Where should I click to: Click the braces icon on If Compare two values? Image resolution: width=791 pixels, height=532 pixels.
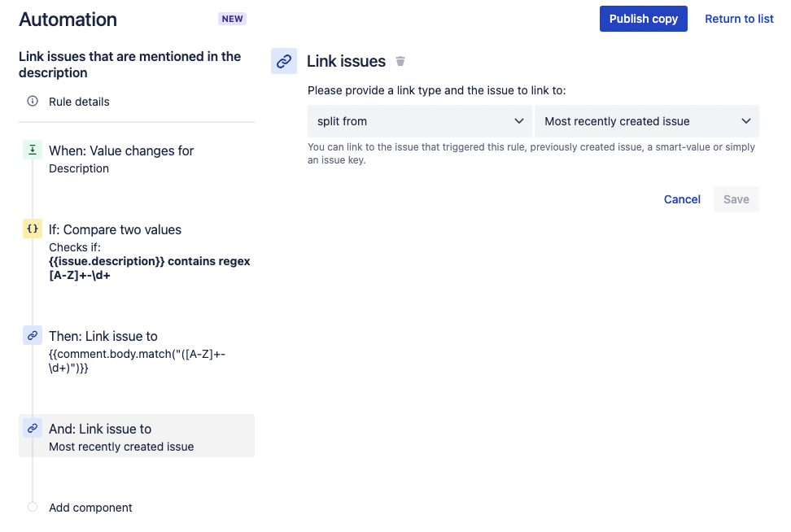[x=32, y=229]
